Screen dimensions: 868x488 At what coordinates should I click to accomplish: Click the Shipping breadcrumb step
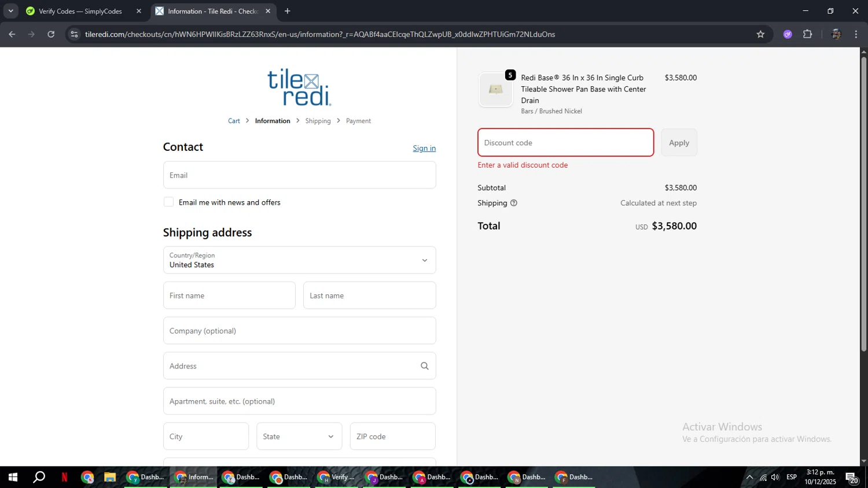(x=318, y=121)
